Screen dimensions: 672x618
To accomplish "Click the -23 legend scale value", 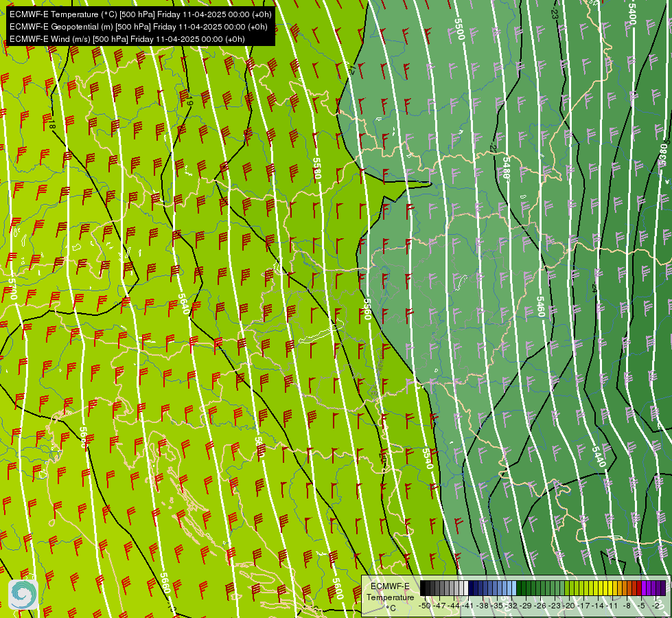I will coord(555,606).
